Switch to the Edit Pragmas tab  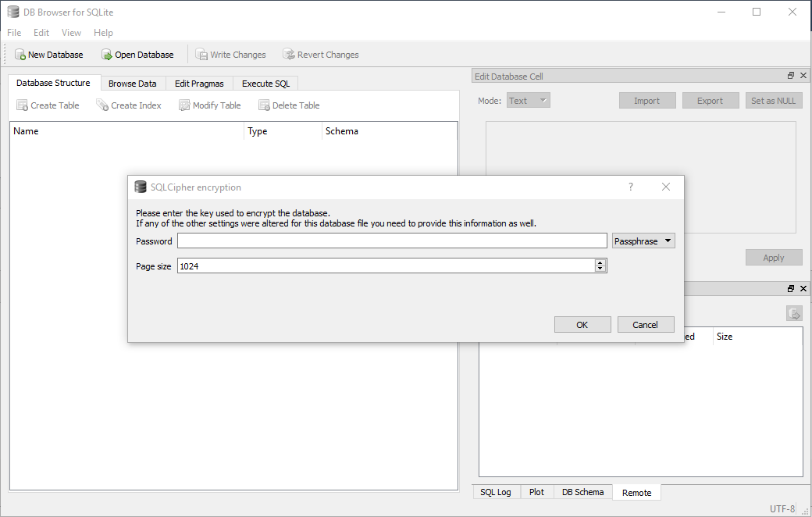[x=199, y=84]
